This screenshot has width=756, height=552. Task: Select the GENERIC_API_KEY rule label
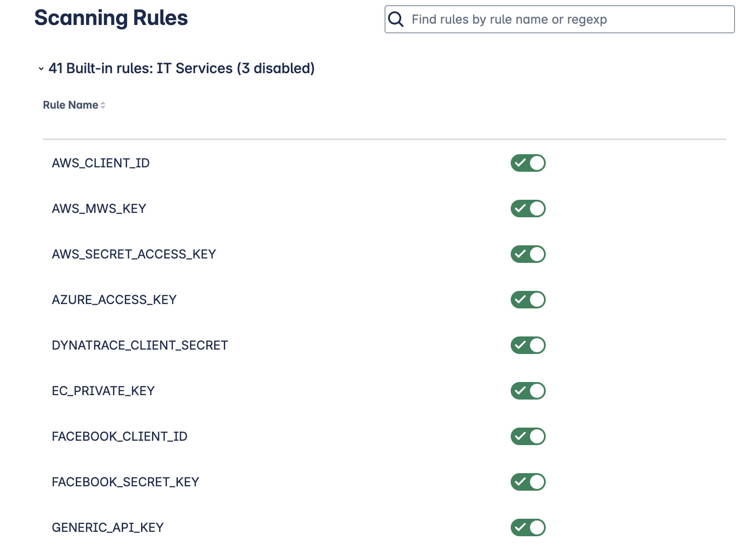pos(107,527)
